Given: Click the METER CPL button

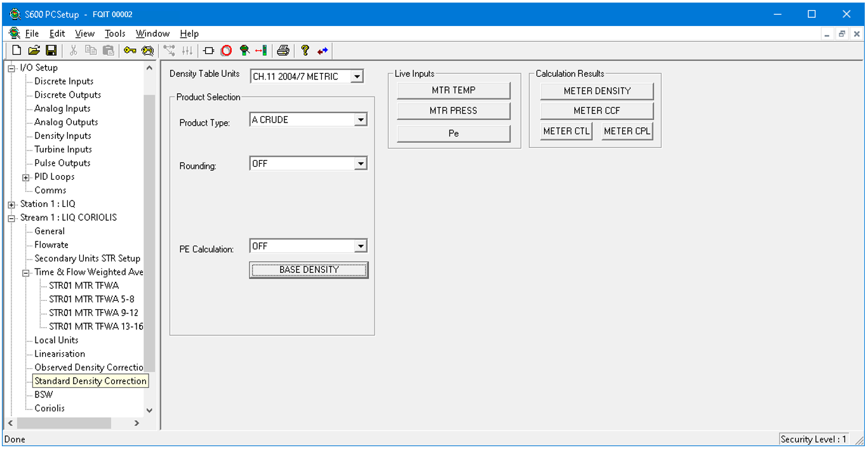Looking at the screenshot, I should (x=627, y=131).
